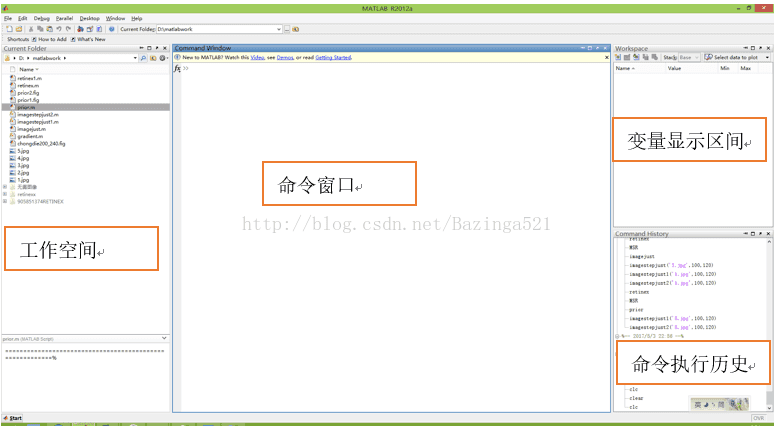Viewport: 774px width, 427px height.
Task: Undock the Current Folder panel
Action: coord(156,48)
